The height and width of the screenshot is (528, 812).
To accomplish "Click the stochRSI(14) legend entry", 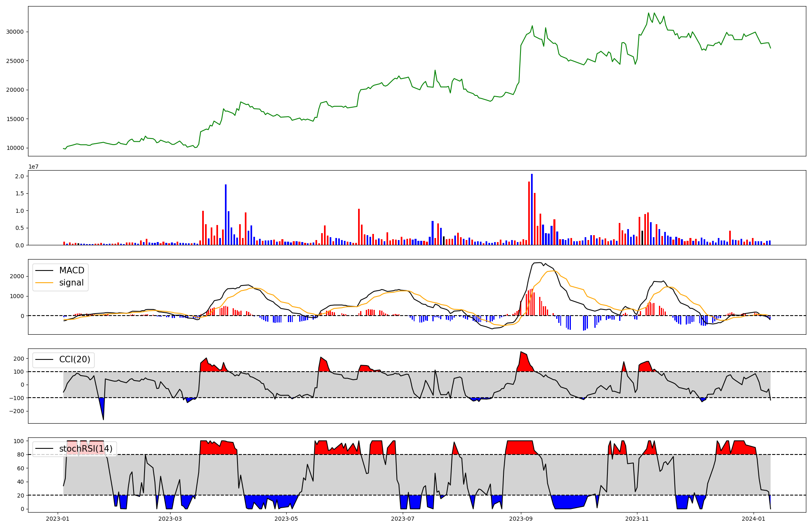I will (x=86, y=449).
